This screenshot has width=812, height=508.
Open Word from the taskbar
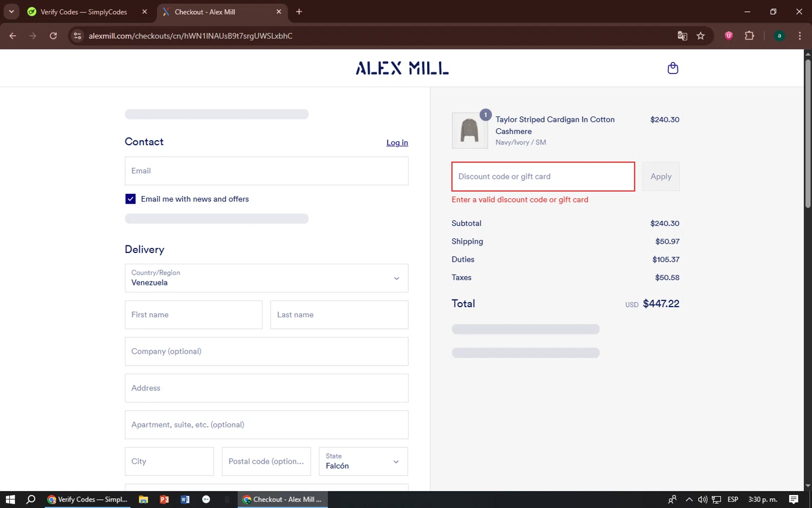185,499
